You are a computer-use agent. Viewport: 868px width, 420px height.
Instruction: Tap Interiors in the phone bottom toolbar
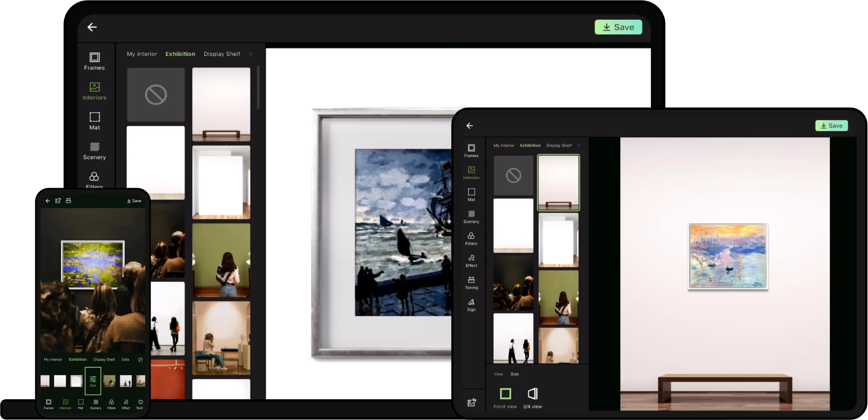pyautogui.click(x=65, y=404)
